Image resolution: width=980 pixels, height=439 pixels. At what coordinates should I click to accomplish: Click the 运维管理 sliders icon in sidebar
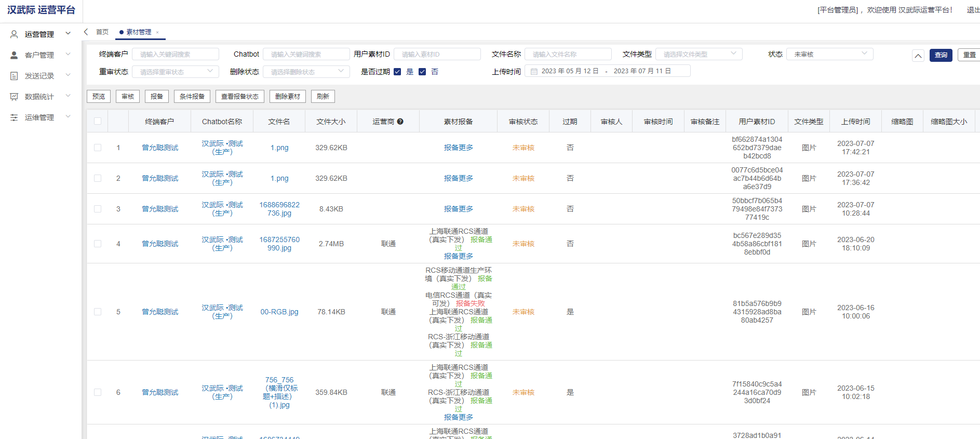tap(14, 117)
